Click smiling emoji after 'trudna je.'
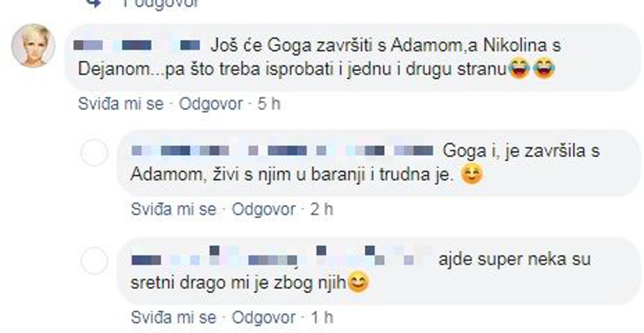The height and width of the screenshot is (333, 644). tap(472, 174)
